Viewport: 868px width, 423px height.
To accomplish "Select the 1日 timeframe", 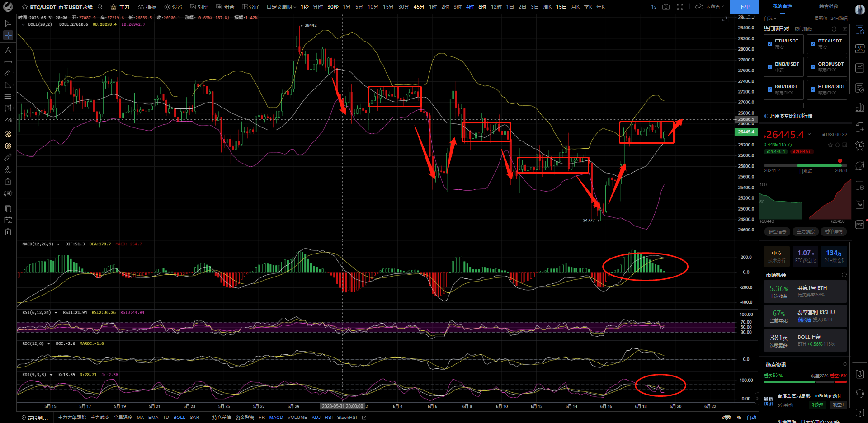I will [510, 7].
